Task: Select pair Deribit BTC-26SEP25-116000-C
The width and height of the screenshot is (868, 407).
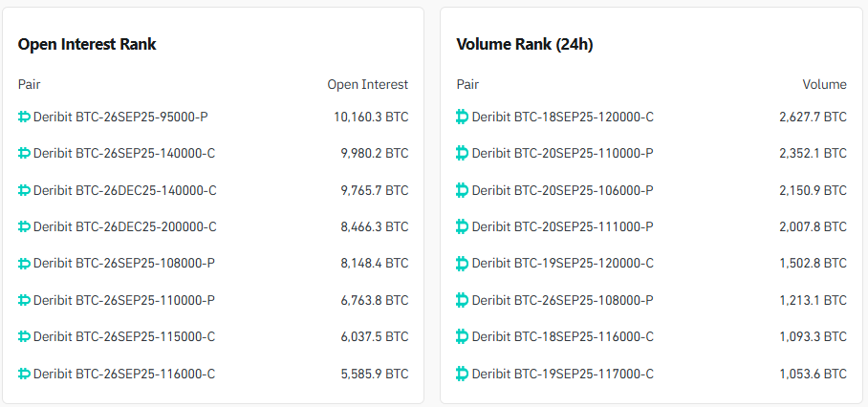Action: [x=124, y=375]
